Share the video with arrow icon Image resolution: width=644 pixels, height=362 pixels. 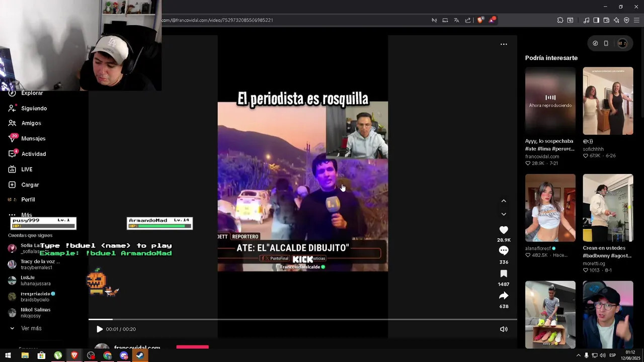point(504,296)
